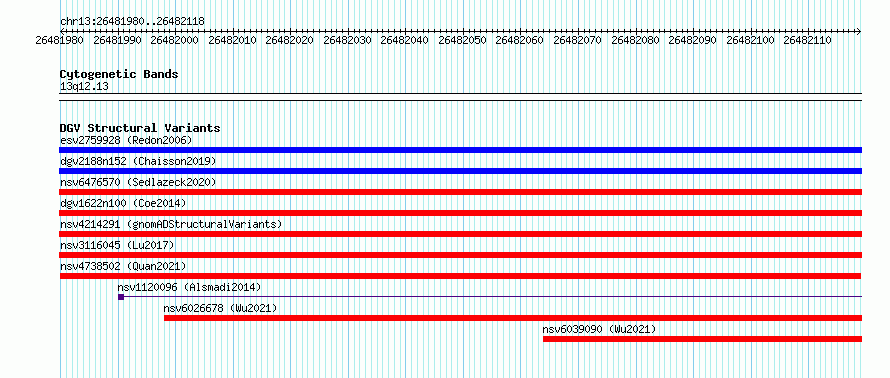890x378 pixels.
Task: Click ruler position 26482090
Action: pos(693,41)
